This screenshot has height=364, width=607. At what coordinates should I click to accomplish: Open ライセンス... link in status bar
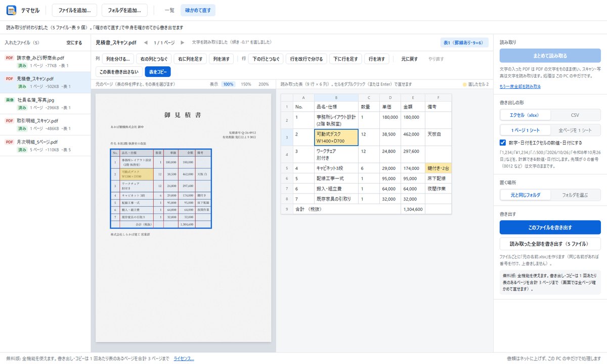pyautogui.click(x=184, y=358)
